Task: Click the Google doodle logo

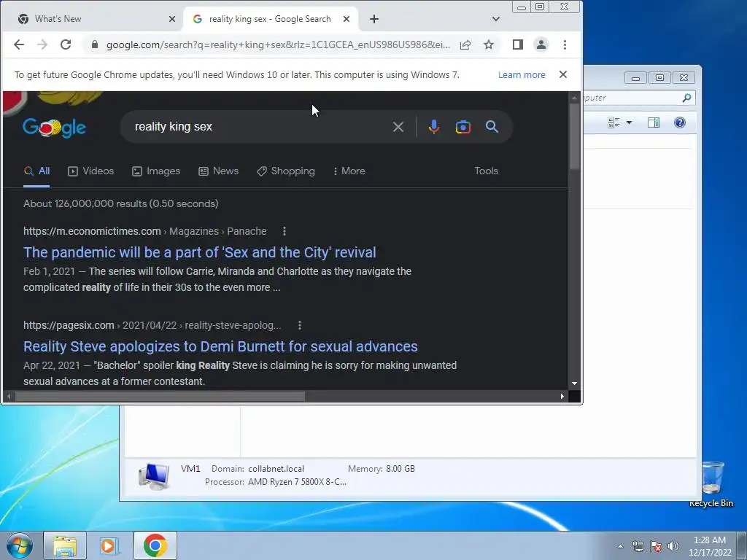Action: 54,127
